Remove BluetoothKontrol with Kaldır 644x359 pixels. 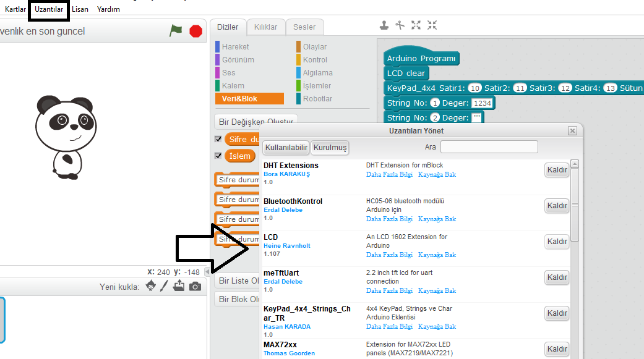557,206
